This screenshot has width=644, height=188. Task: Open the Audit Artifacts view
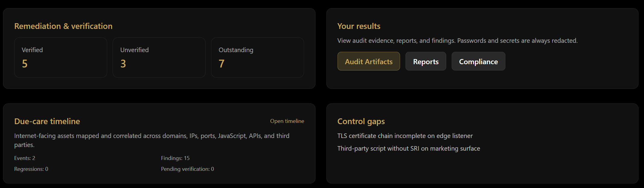tap(368, 61)
